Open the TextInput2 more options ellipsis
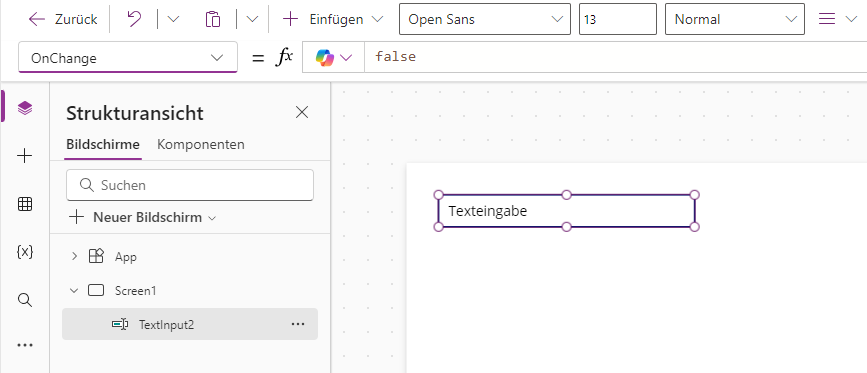The width and height of the screenshot is (867, 373). [x=297, y=324]
